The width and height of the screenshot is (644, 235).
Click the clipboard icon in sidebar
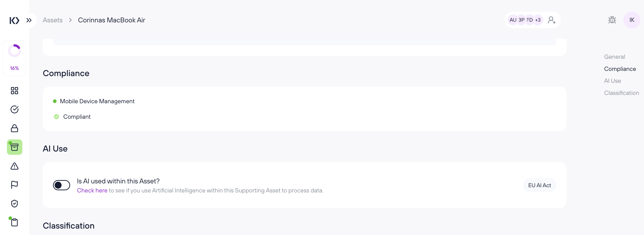point(14,222)
